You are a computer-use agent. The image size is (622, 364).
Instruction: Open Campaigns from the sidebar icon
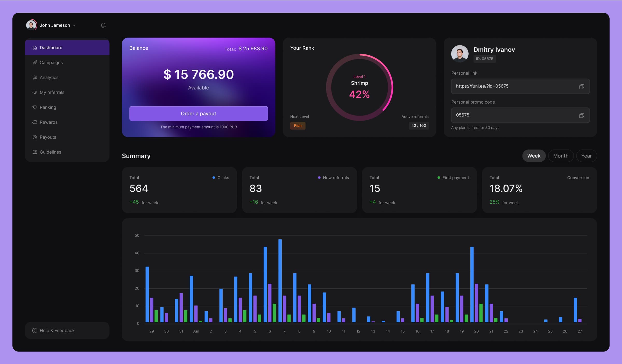tap(35, 62)
